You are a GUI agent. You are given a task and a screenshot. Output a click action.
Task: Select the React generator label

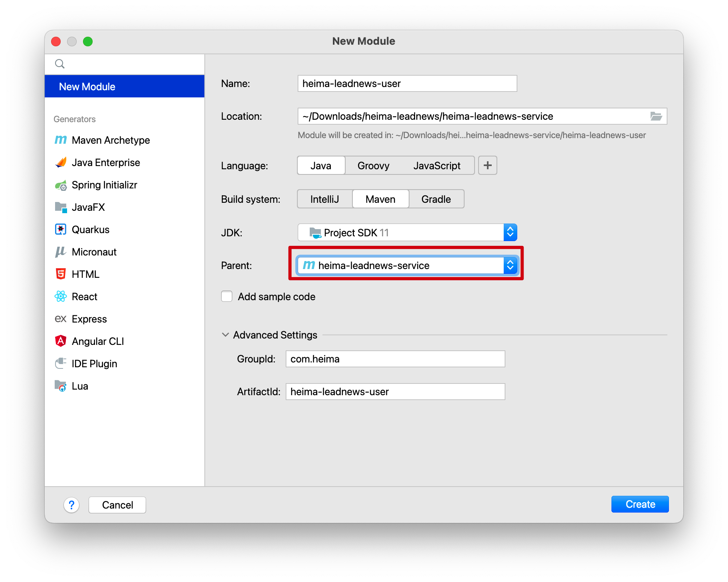[85, 297]
